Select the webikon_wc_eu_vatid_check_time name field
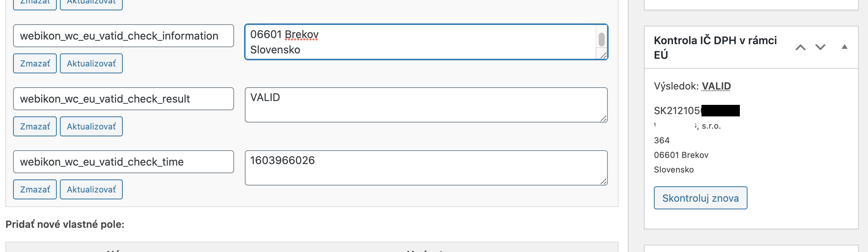868x252 pixels. click(x=123, y=162)
